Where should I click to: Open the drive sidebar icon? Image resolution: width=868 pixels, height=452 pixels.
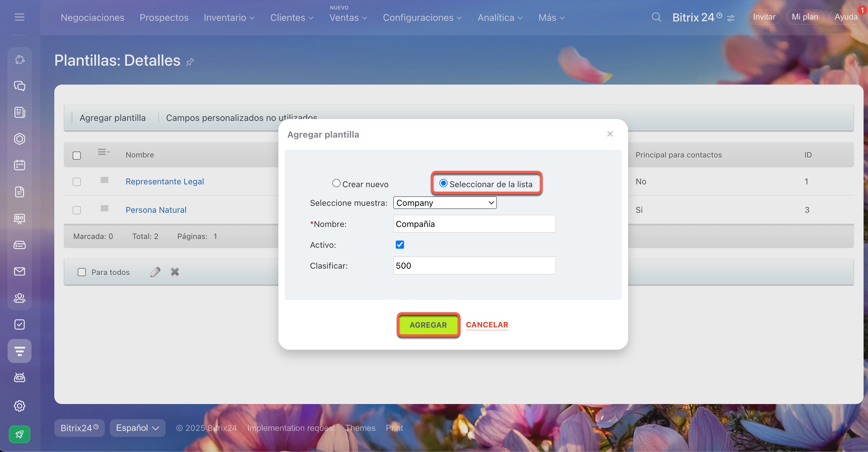point(20,245)
